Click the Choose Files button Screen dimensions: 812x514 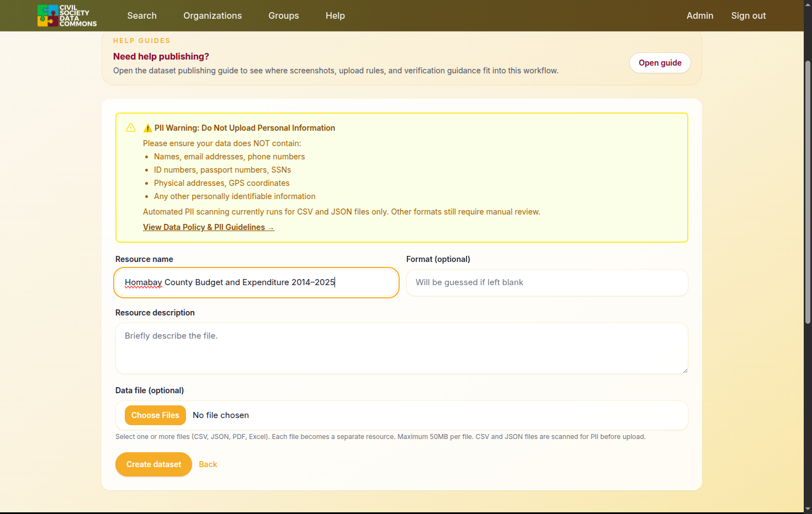[155, 415]
